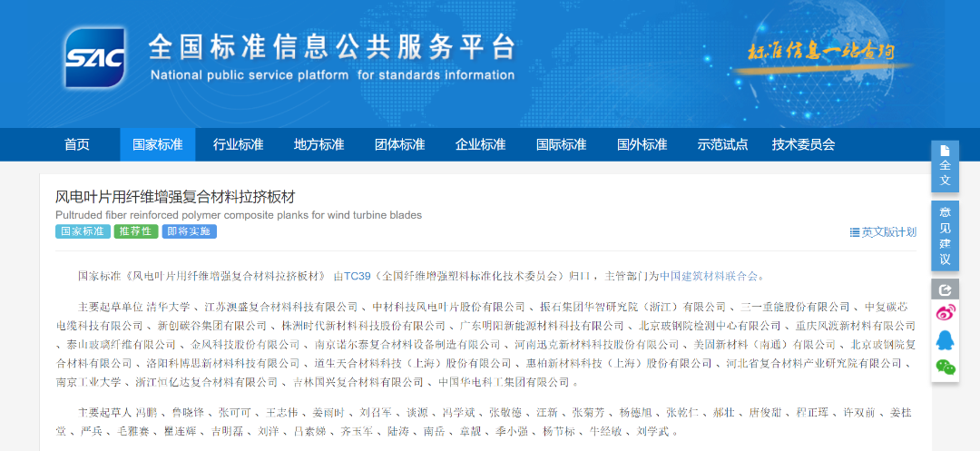Open 国际标准 navigation item
This screenshot has width=980, height=451.
point(562,145)
